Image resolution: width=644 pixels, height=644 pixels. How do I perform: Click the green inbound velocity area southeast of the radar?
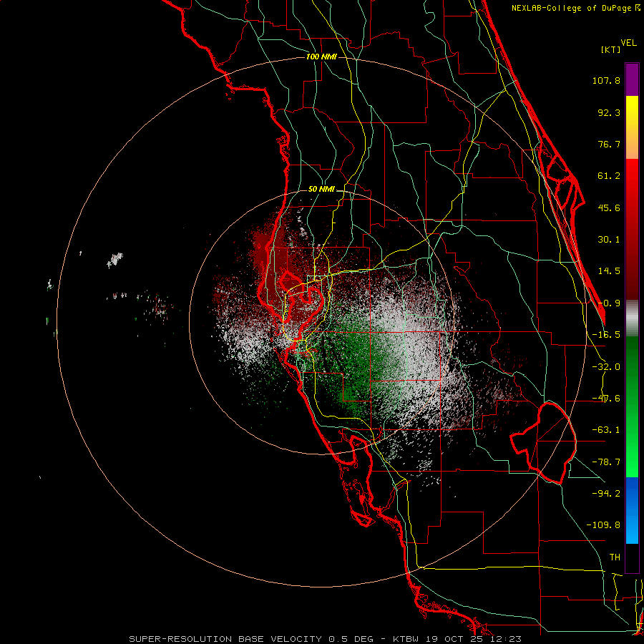tap(353, 366)
